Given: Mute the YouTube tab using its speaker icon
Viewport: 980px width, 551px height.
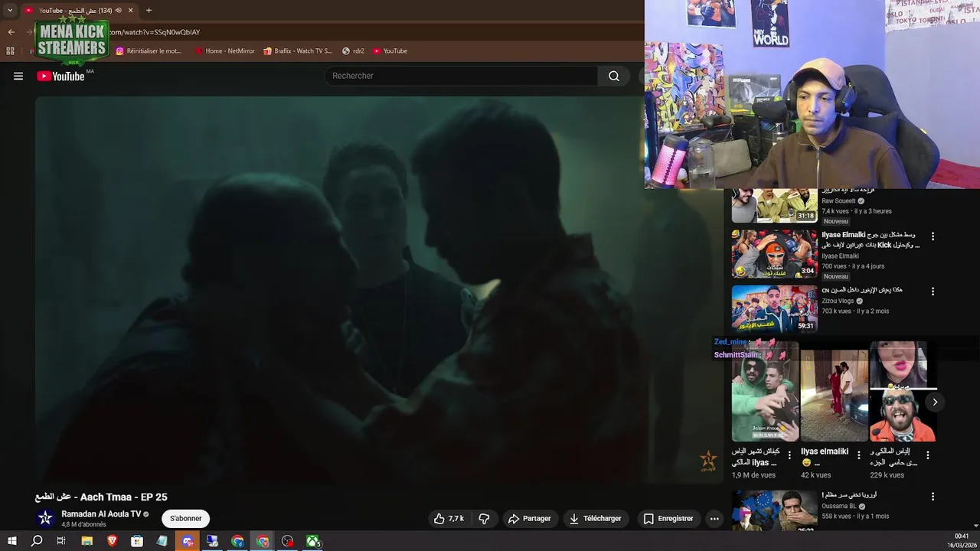Looking at the screenshot, I should pyautogui.click(x=118, y=10).
